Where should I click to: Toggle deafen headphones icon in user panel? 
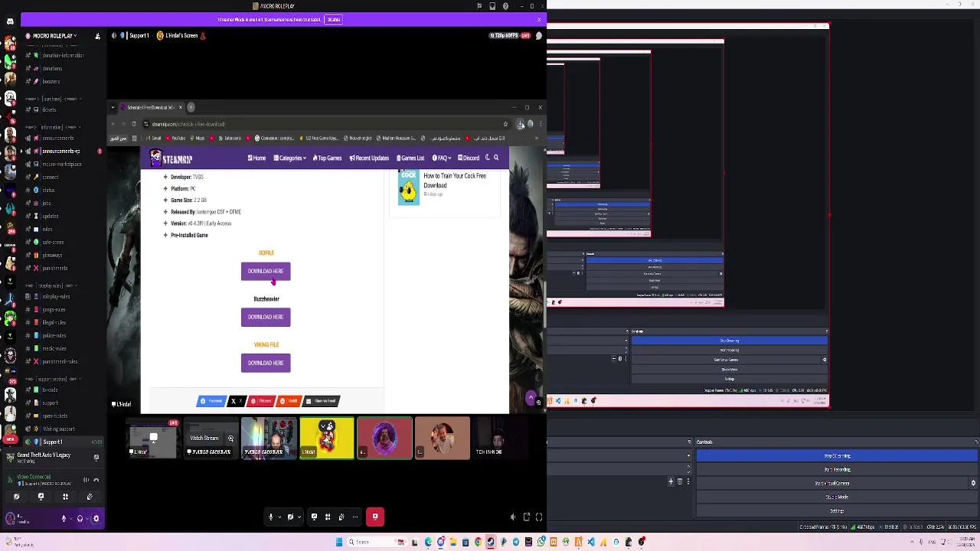[80, 519]
